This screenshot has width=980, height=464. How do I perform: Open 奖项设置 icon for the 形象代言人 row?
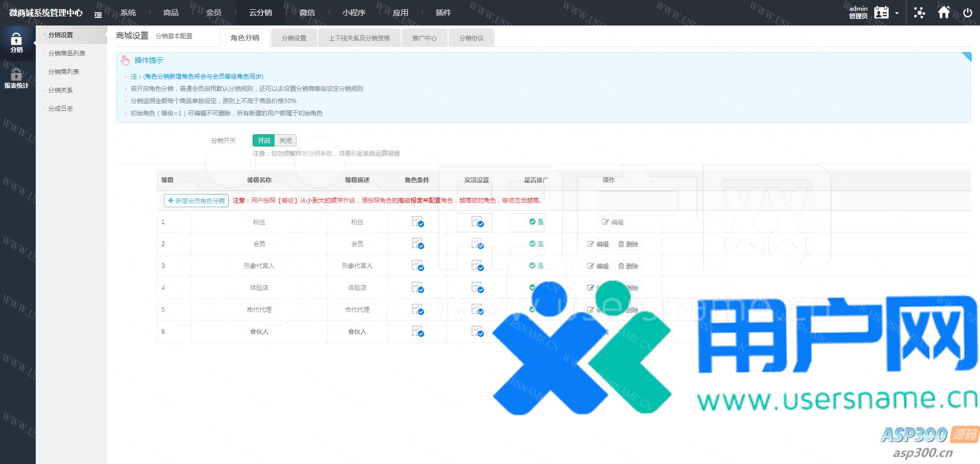coord(477,265)
